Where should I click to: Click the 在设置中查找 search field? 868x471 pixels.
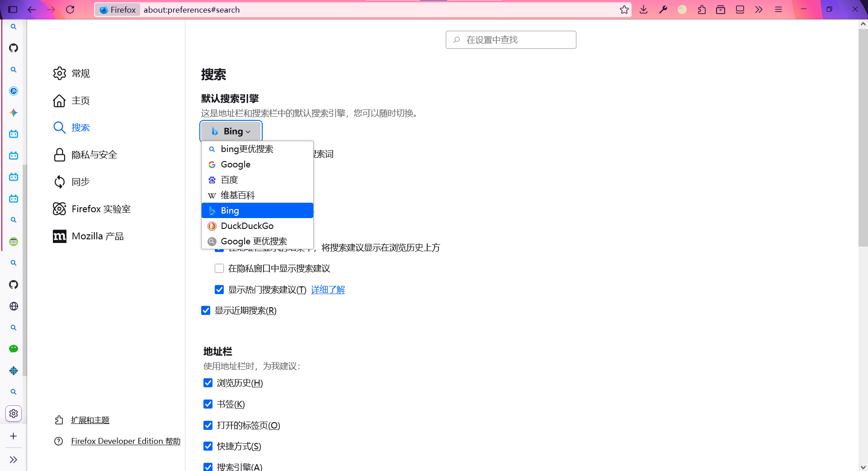tap(510, 39)
